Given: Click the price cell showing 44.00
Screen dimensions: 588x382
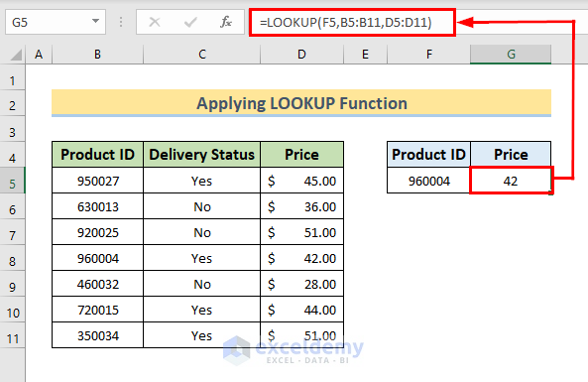Looking at the screenshot, I should (301, 310).
